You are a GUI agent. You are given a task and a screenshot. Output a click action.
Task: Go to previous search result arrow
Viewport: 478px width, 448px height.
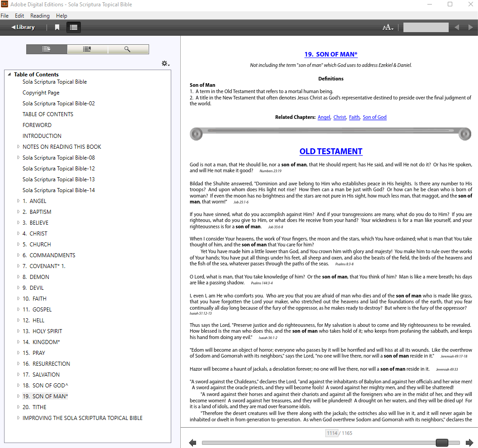pos(457,28)
